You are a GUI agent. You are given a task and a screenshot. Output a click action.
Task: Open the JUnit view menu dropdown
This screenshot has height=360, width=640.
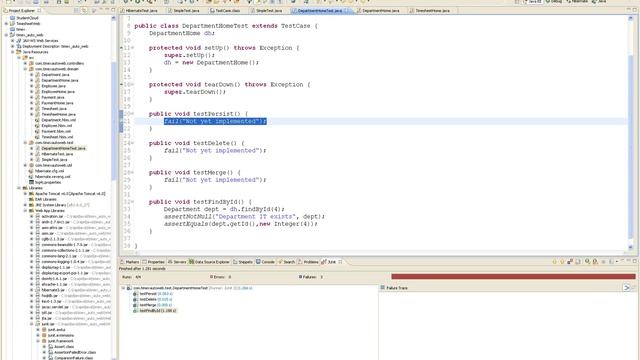coord(623,260)
